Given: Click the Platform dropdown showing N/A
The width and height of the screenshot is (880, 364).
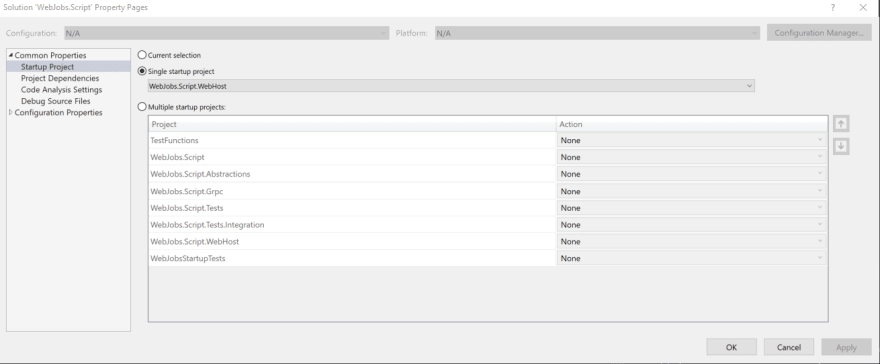Looking at the screenshot, I should click(598, 33).
